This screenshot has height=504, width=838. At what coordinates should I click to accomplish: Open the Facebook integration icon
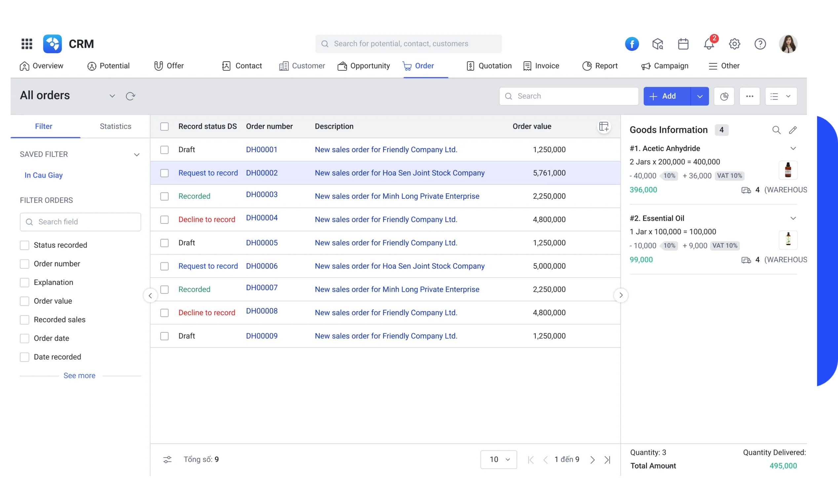click(x=632, y=44)
